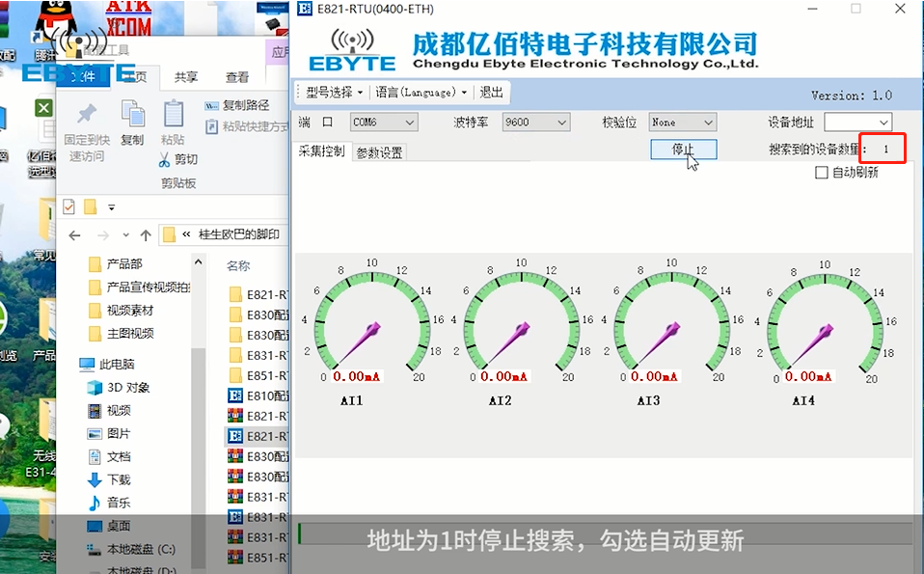Switch to the 查看 ribbon tab
This screenshot has width=924, height=574.
[x=236, y=76]
